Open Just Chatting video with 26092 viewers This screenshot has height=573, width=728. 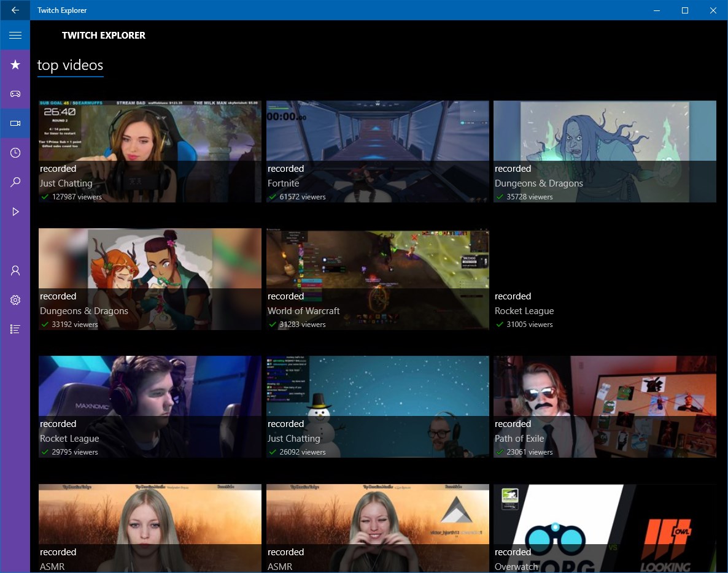point(378,407)
